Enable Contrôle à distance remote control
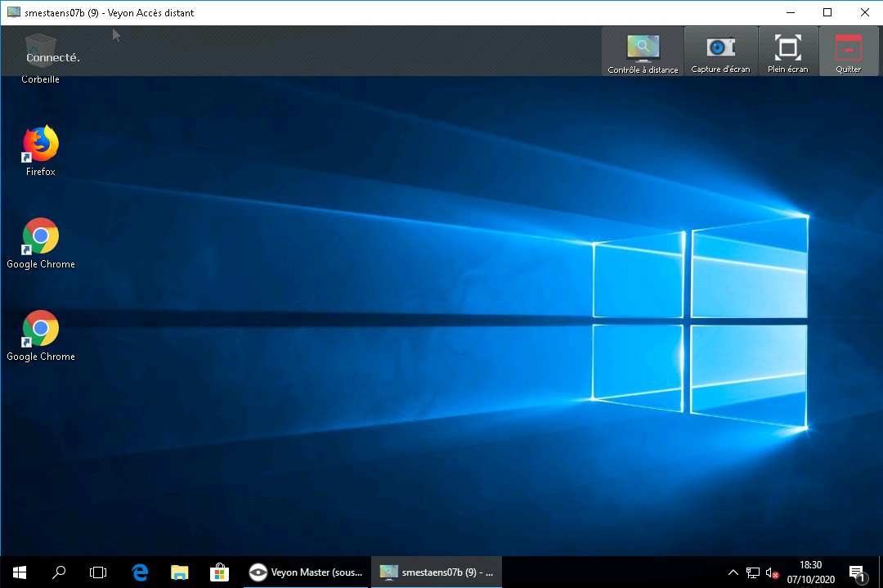The height and width of the screenshot is (588, 883). (643, 52)
